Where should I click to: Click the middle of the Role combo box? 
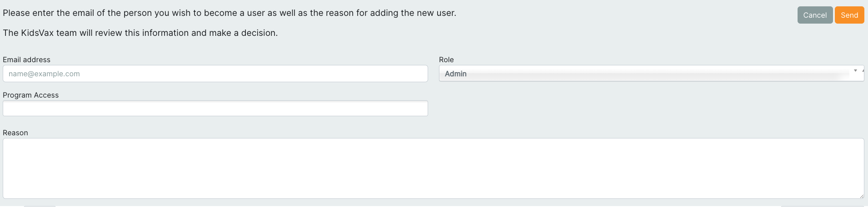click(651, 74)
